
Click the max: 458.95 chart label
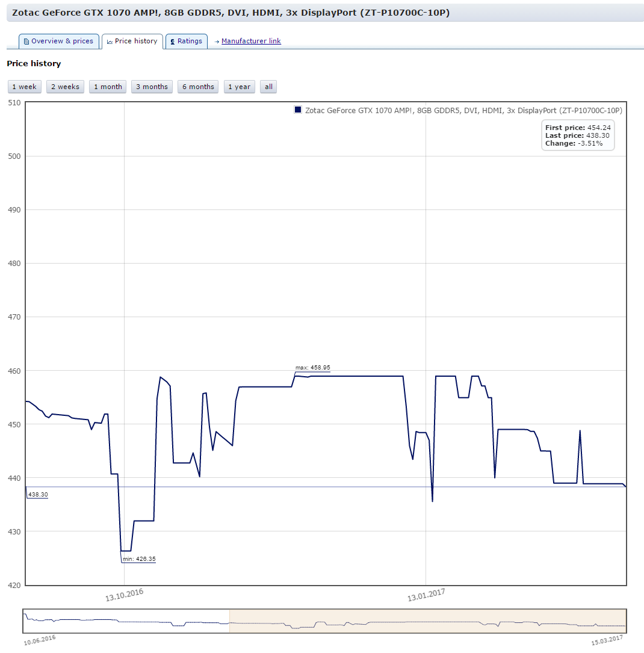pyautogui.click(x=313, y=368)
